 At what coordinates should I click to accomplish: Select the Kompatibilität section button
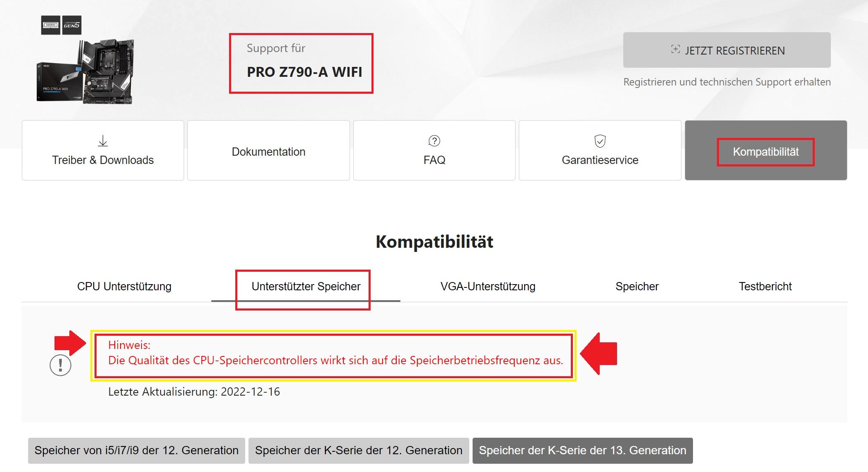pyautogui.click(x=766, y=150)
